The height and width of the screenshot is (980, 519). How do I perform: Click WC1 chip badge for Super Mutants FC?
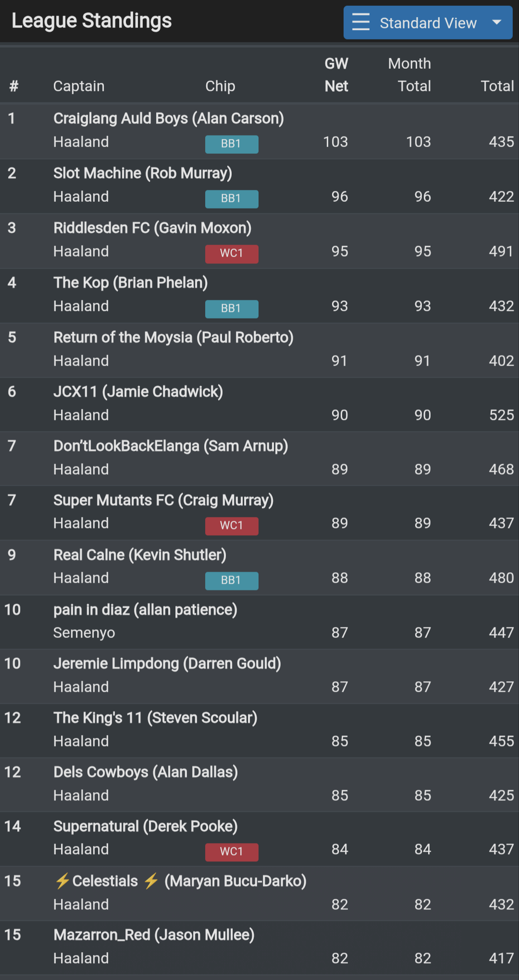(x=232, y=526)
